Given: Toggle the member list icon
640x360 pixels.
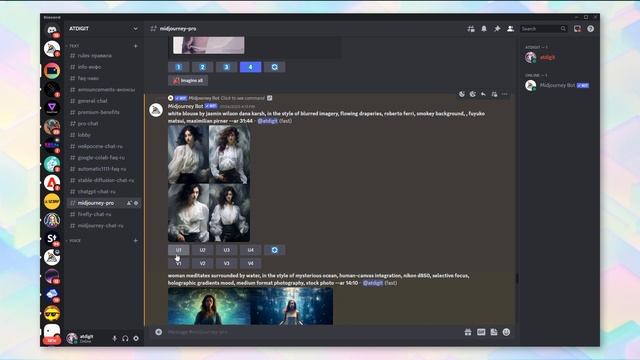Looking at the screenshot, I should point(510,29).
